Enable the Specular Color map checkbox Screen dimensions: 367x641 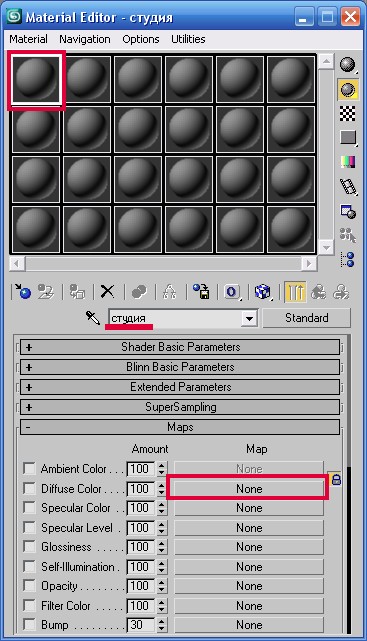(x=29, y=508)
